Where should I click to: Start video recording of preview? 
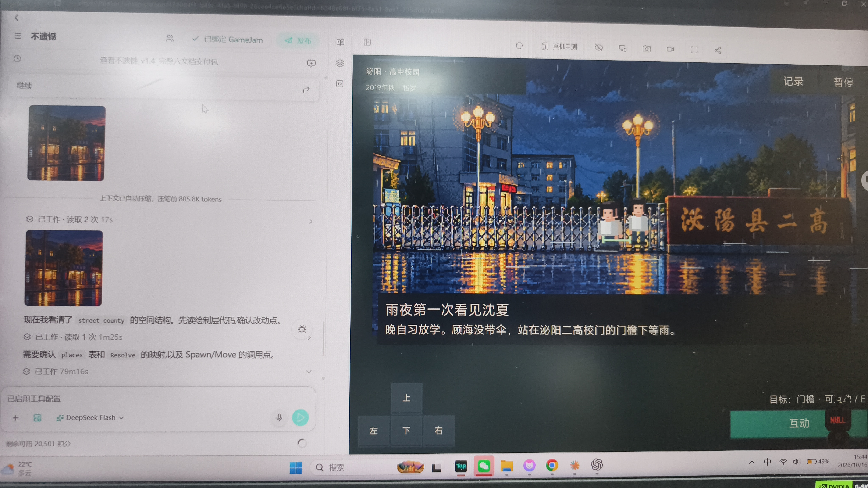[670, 49]
